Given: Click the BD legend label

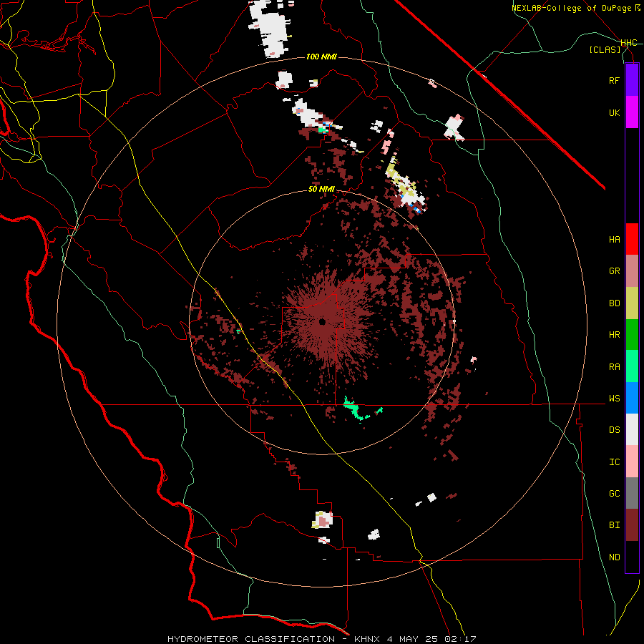Looking at the screenshot, I should (x=614, y=303).
